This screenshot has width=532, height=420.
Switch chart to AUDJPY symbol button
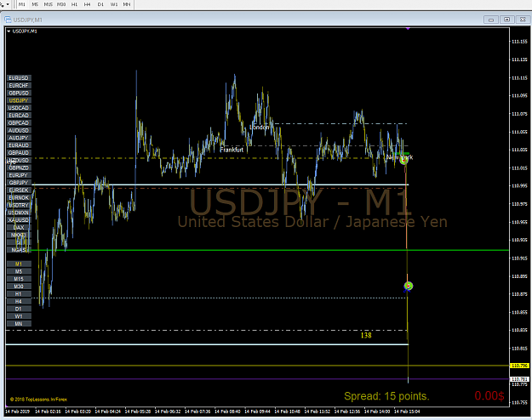19,138
